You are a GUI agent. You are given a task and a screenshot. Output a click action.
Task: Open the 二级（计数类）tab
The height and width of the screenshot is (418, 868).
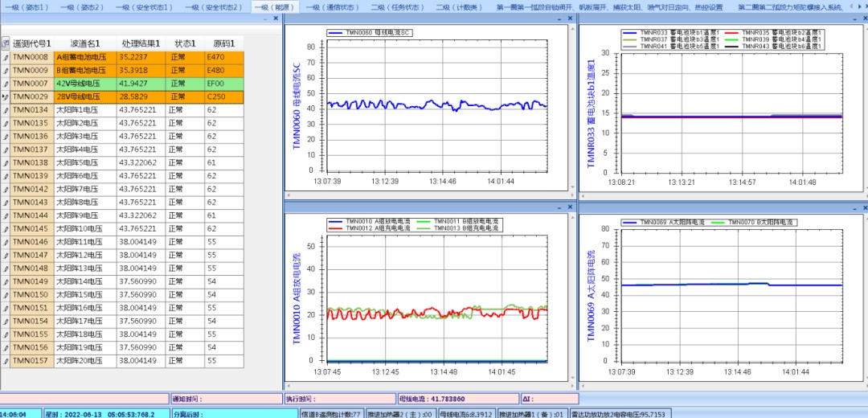coord(460,7)
